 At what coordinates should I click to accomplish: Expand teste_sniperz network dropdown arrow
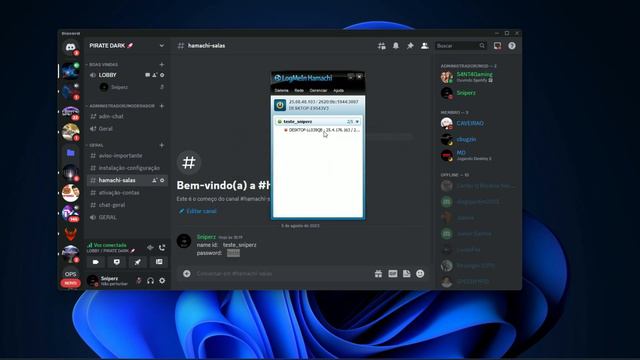click(x=357, y=122)
